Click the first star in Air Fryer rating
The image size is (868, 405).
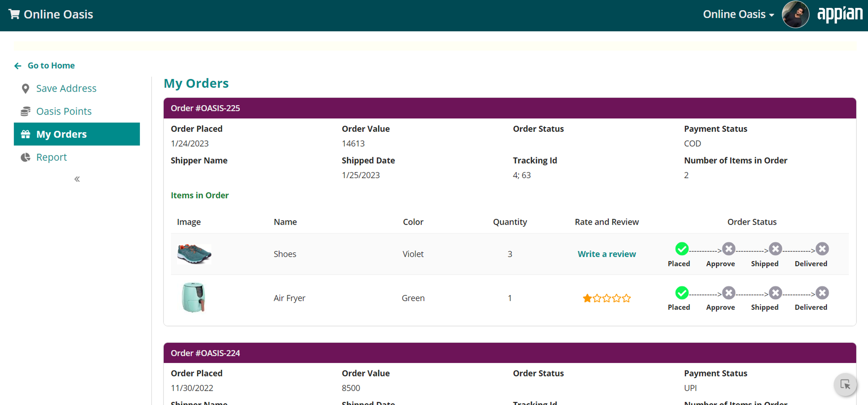[587, 298]
